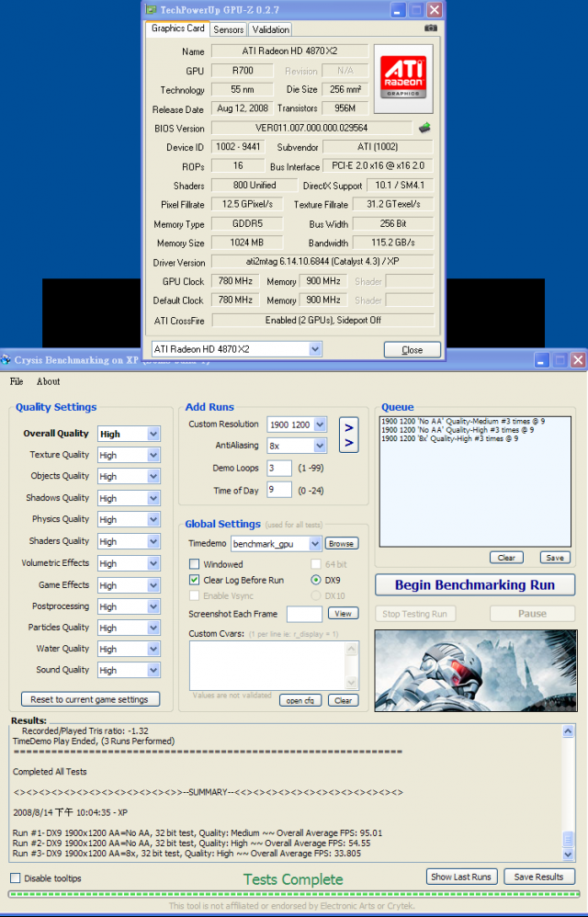This screenshot has width=588, height=917.
Task: Expand the Physics Quality dropdown
Action: tap(153, 519)
